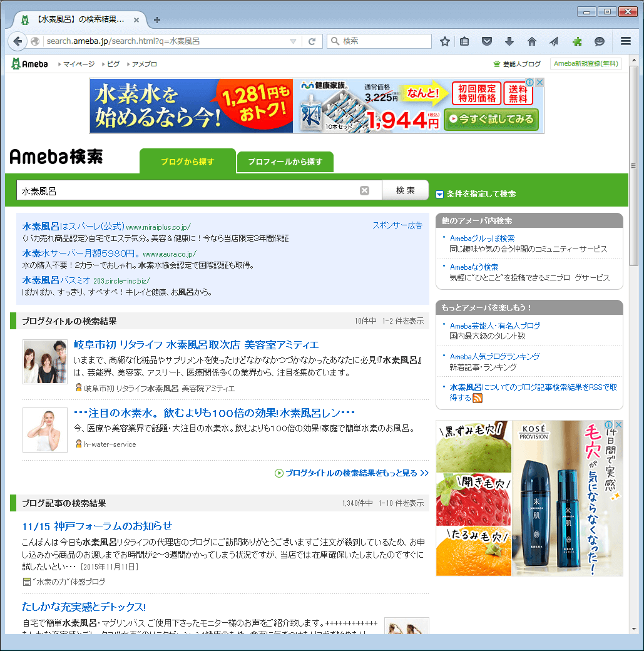Open the Amebaなう検索 link
The width and height of the screenshot is (644, 651).
474,267
